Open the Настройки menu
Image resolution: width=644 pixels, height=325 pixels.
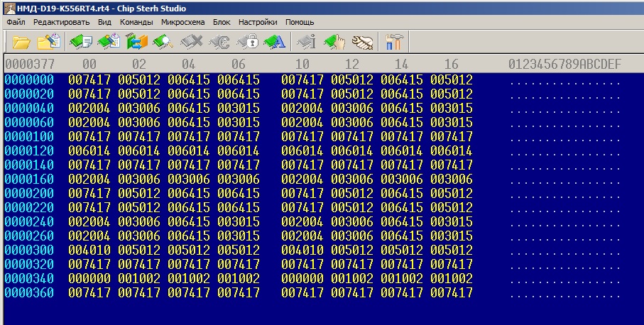[258, 22]
